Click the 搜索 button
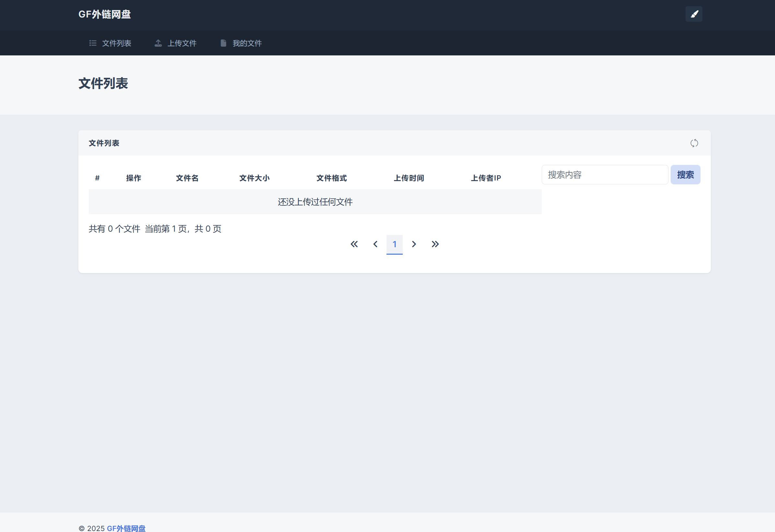Viewport: 775px width, 532px height. [685, 174]
